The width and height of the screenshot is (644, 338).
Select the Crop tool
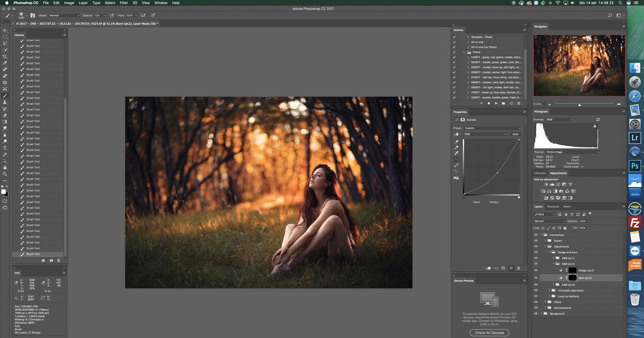[x=5, y=56]
